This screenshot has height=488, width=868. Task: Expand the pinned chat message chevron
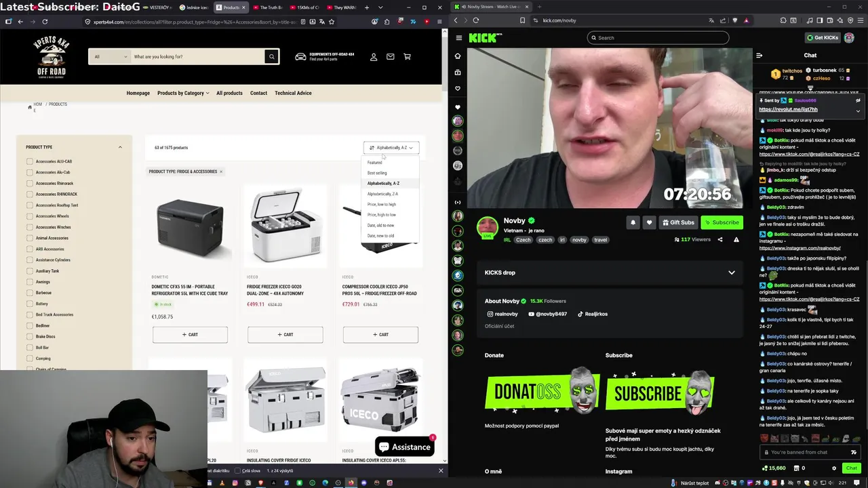[x=858, y=110]
